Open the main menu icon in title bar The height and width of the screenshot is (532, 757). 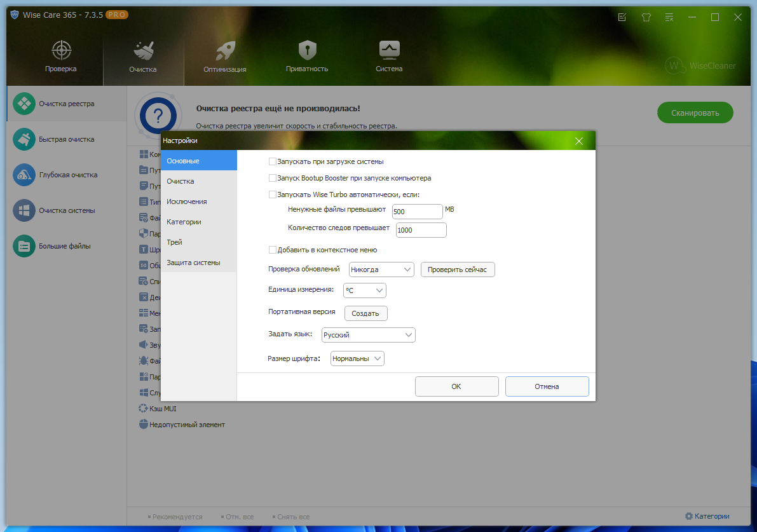[x=669, y=17]
